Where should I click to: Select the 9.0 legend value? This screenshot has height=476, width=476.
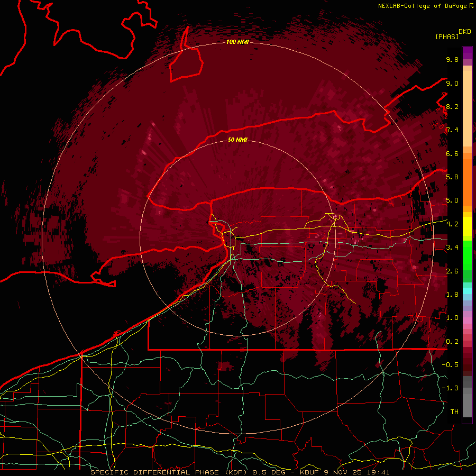pyautogui.click(x=452, y=83)
